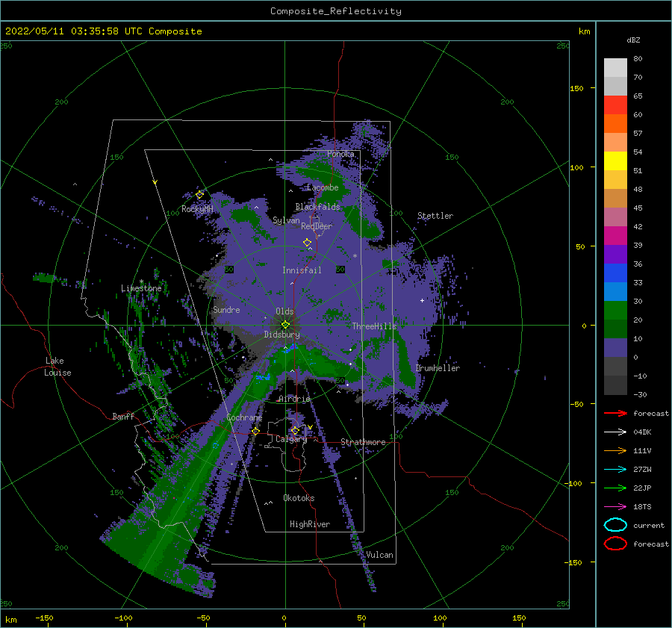672x628 pixels.
Task: Click the green 22JP arrow legend icon
Action: point(615,488)
